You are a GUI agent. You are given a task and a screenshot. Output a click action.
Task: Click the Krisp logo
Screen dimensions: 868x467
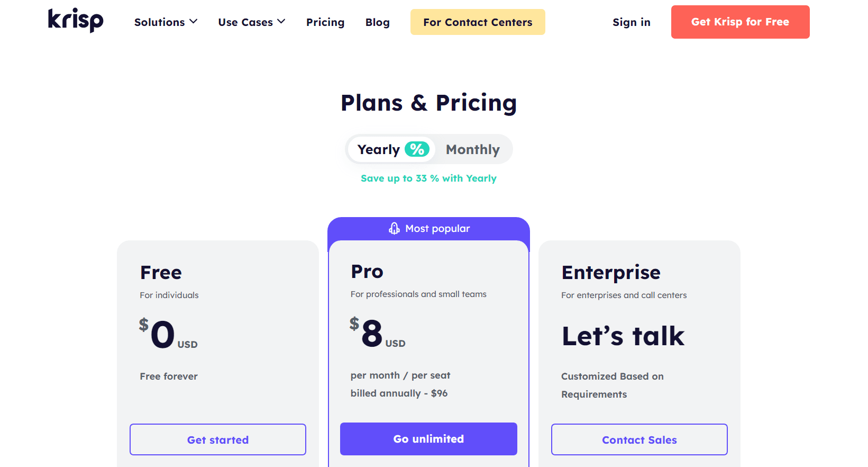point(76,20)
